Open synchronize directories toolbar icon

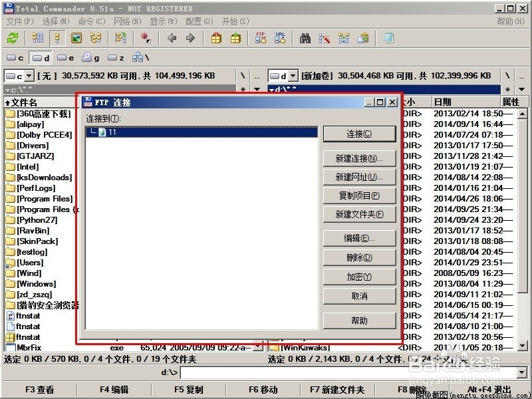(x=344, y=38)
